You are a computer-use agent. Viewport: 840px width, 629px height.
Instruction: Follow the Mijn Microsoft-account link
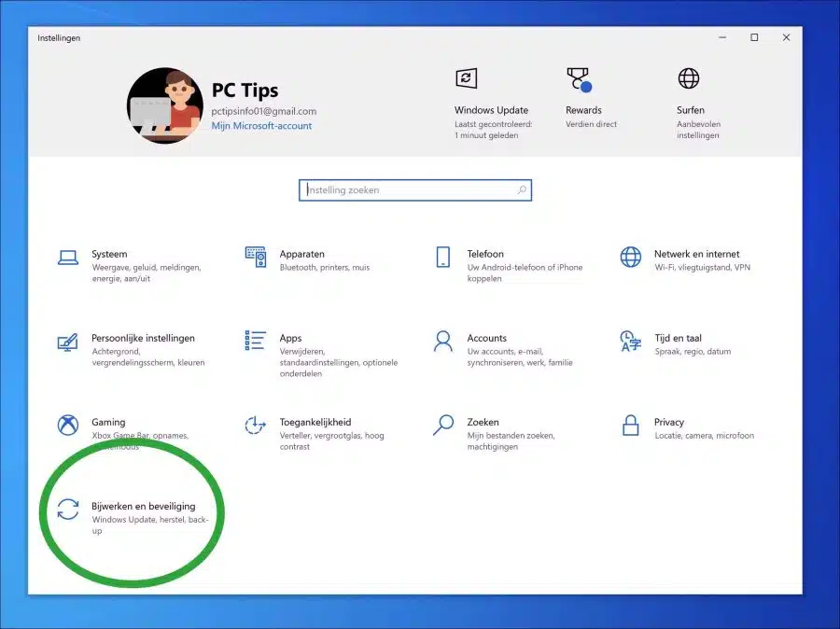(261, 126)
